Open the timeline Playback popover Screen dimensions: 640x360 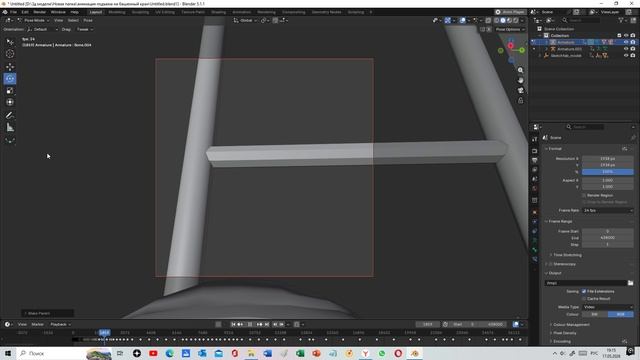(x=60, y=324)
